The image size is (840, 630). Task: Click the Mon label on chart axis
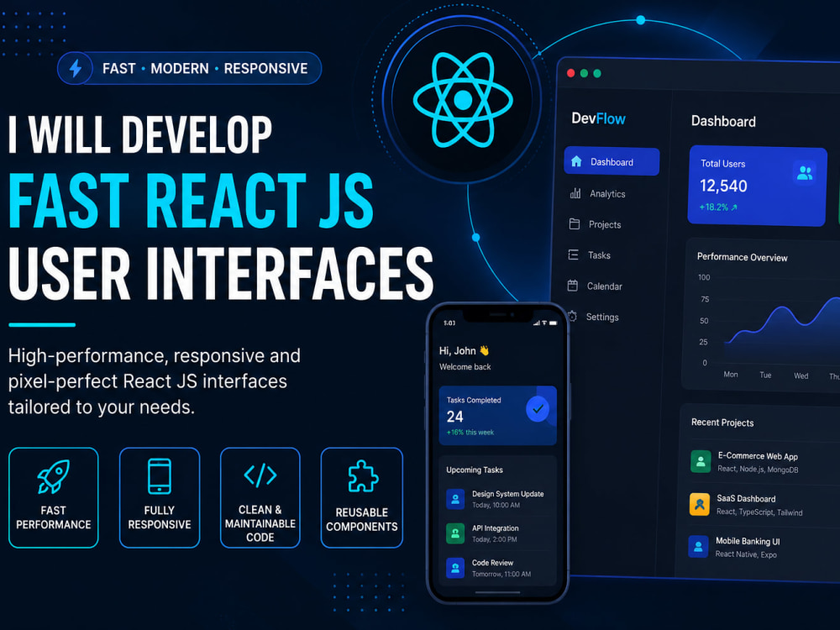(731, 374)
